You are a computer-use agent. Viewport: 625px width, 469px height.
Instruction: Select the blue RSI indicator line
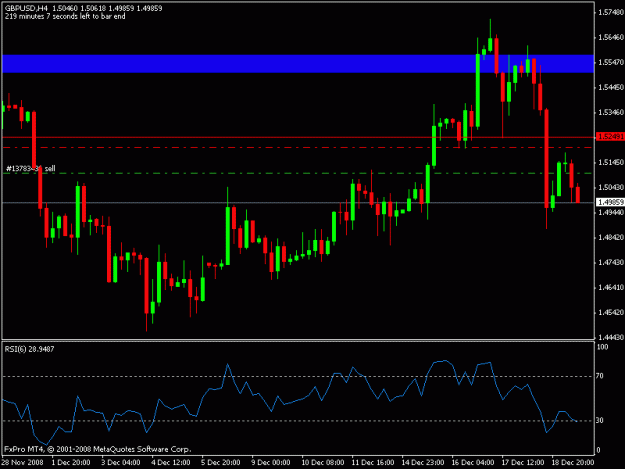290,402
